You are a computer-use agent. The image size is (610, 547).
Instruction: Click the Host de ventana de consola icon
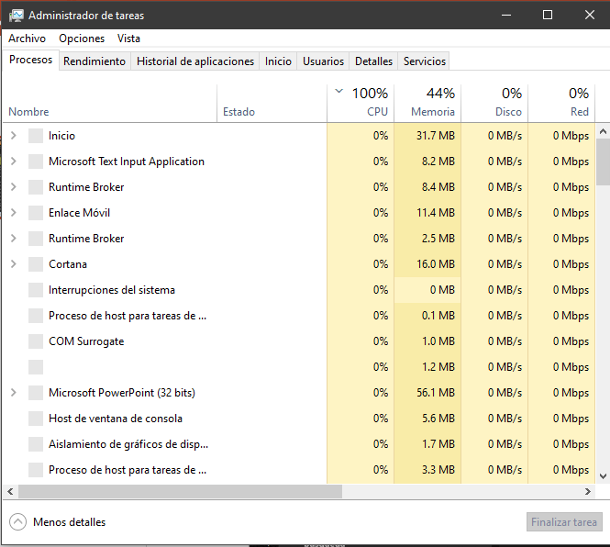coord(36,419)
